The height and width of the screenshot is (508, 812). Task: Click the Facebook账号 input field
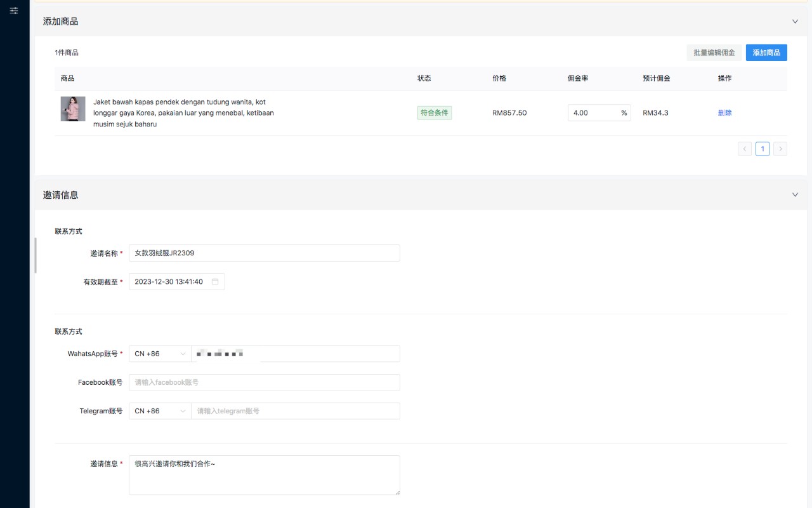pyautogui.click(x=265, y=382)
